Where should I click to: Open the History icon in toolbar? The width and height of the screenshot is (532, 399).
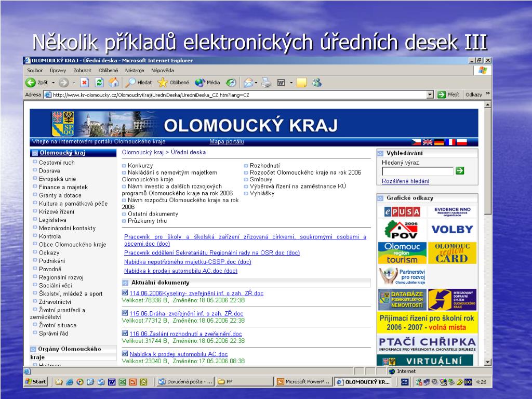[231, 83]
